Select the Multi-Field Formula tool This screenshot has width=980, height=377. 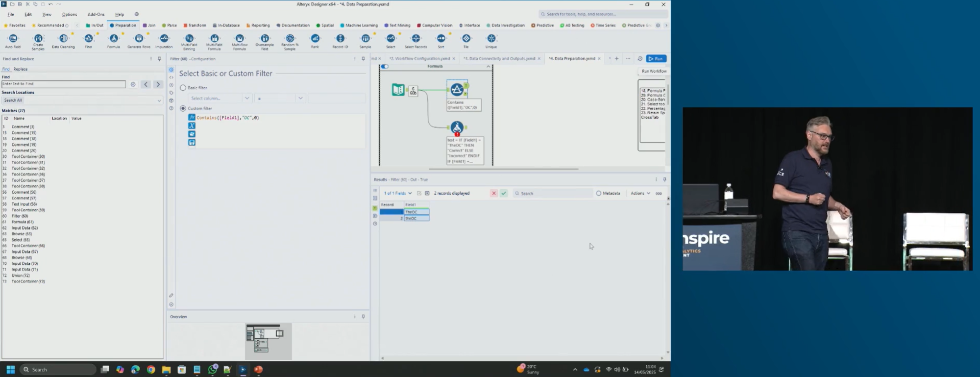pyautogui.click(x=214, y=39)
